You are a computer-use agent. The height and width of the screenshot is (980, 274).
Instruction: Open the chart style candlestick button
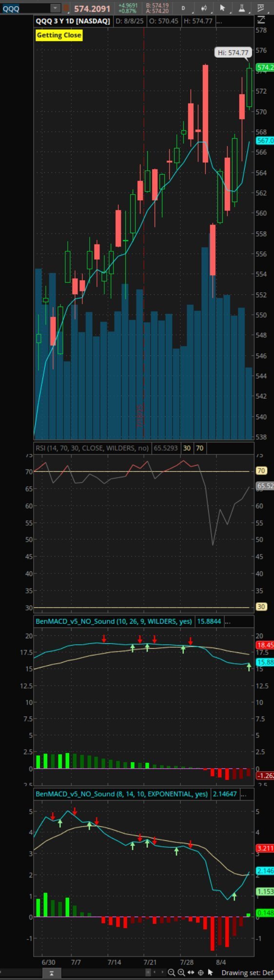(x=203, y=8)
